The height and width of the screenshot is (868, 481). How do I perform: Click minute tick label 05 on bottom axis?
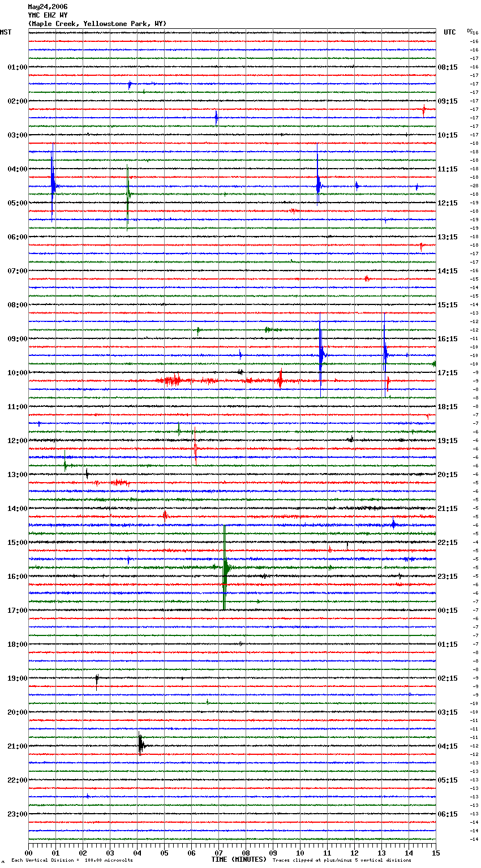tap(164, 853)
